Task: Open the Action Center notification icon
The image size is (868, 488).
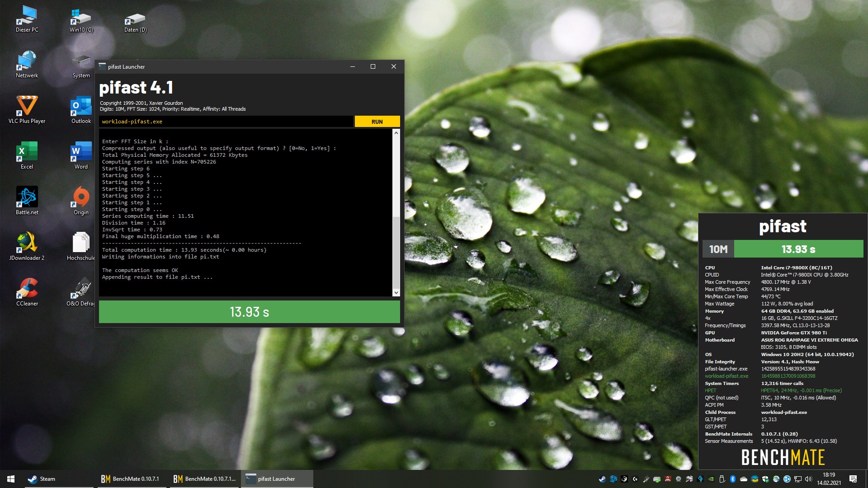Action: 853,479
